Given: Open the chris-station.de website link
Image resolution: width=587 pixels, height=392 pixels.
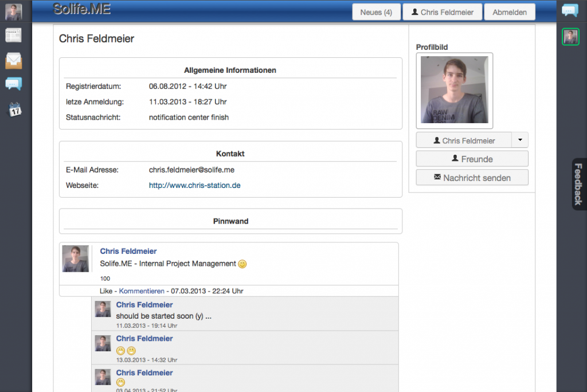Looking at the screenshot, I should click(195, 185).
